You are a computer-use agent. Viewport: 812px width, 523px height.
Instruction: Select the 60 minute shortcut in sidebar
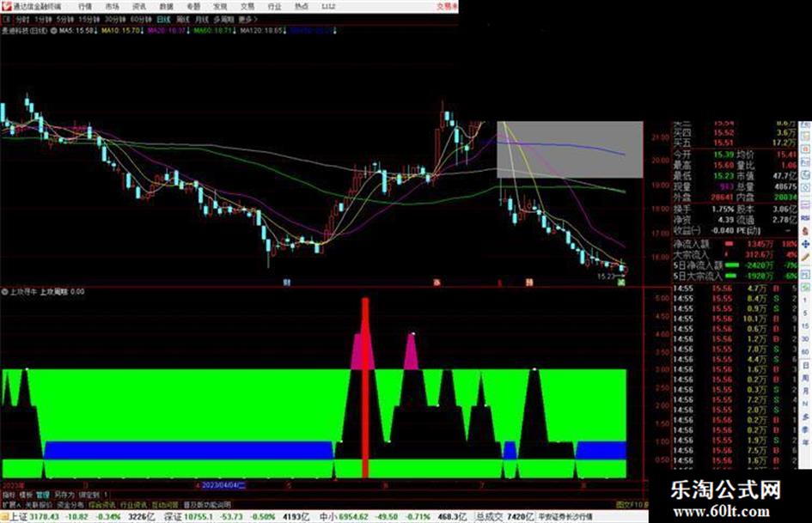click(805, 352)
